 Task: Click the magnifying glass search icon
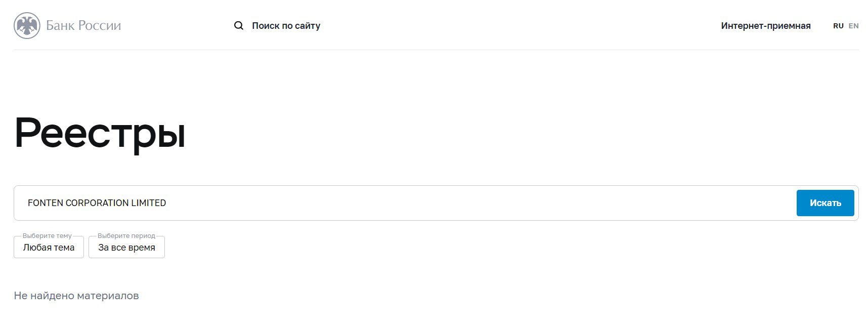tap(239, 26)
